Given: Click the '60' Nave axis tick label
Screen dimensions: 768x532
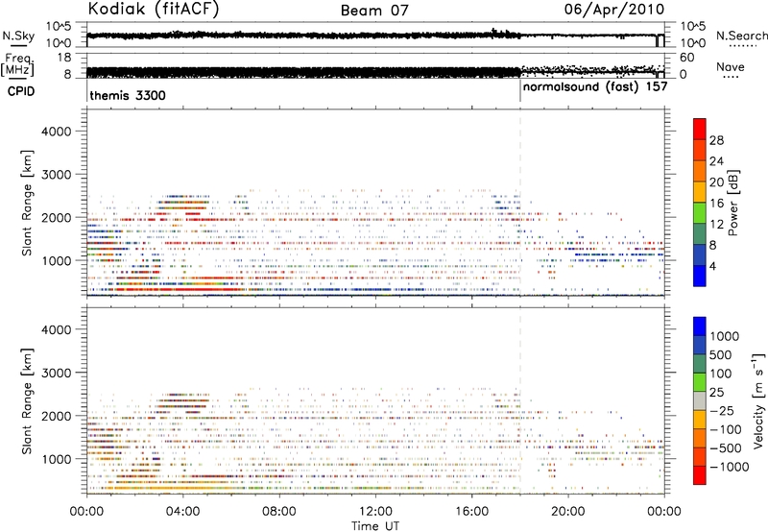Looking at the screenshot, I should [x=686, y=58].
